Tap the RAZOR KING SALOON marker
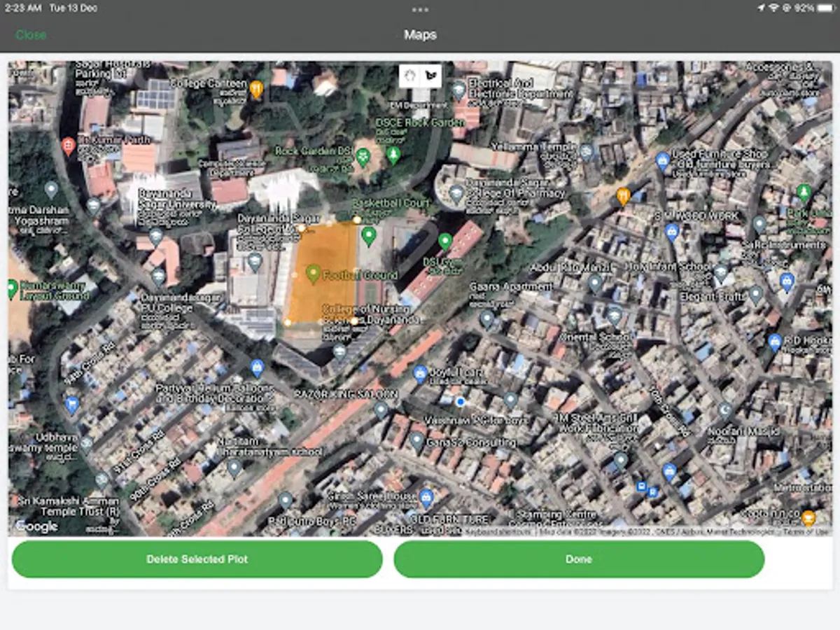 coord(381,409)
